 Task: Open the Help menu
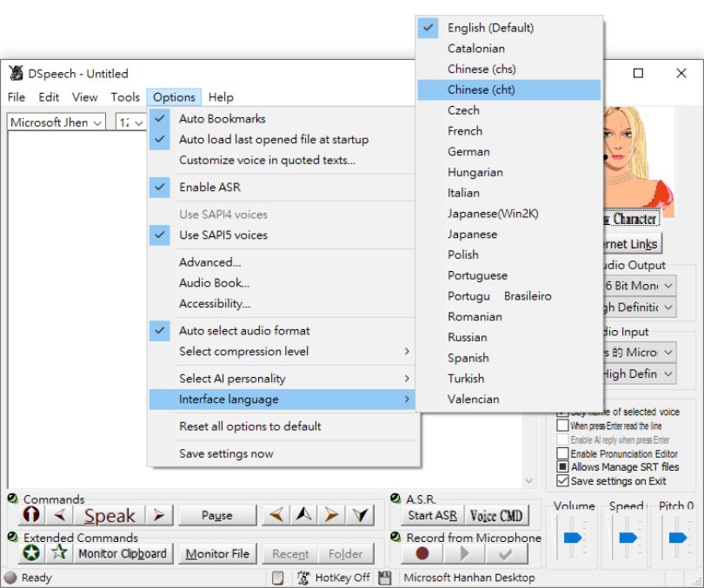coord(221,97)
